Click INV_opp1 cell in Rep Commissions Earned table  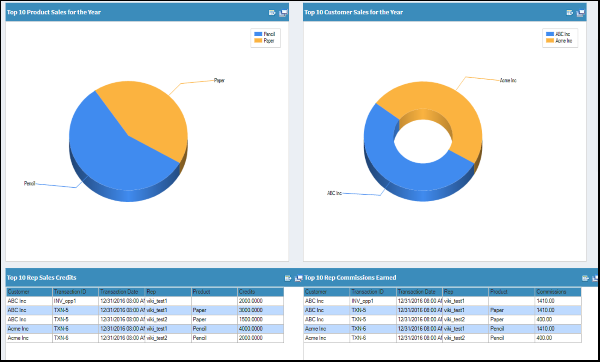point(373,301)
